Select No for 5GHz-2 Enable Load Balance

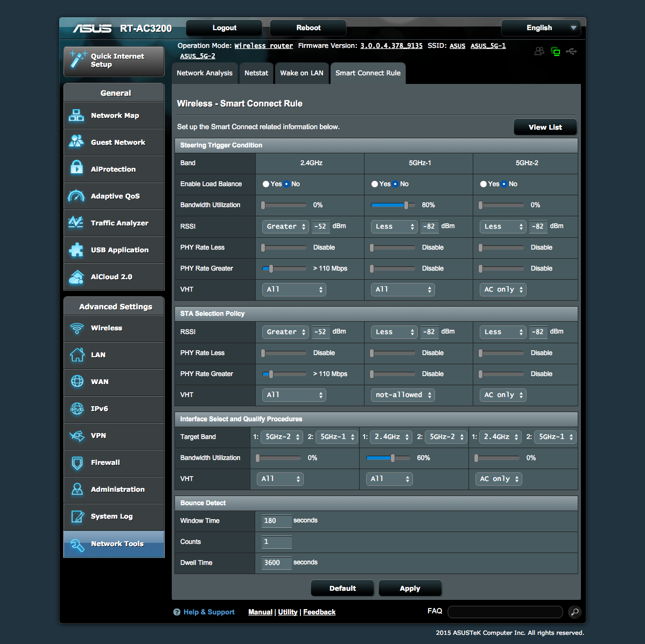(504, 184)
